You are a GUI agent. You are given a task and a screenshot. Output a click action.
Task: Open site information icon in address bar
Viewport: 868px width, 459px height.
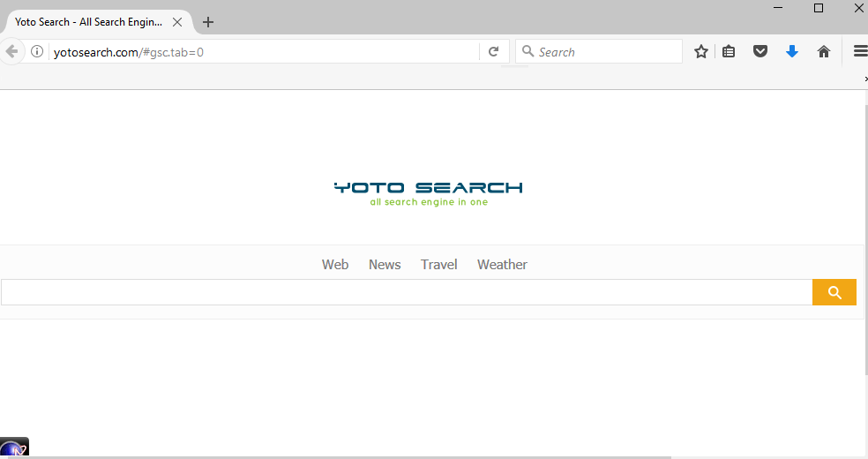pyautogui.click(x=37, y=52)
